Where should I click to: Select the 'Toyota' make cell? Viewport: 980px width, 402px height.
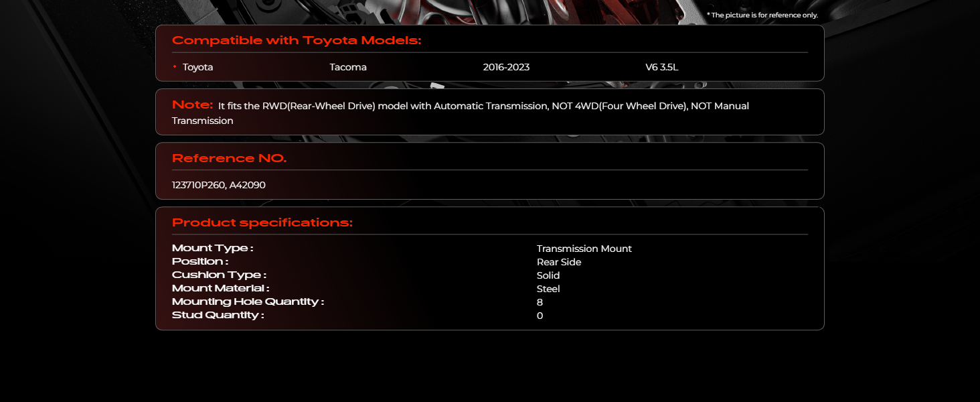coord(197,67)
